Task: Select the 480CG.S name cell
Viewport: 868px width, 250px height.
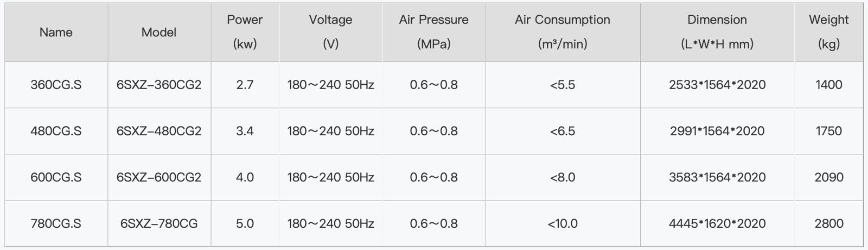Action: click(56, 131)
